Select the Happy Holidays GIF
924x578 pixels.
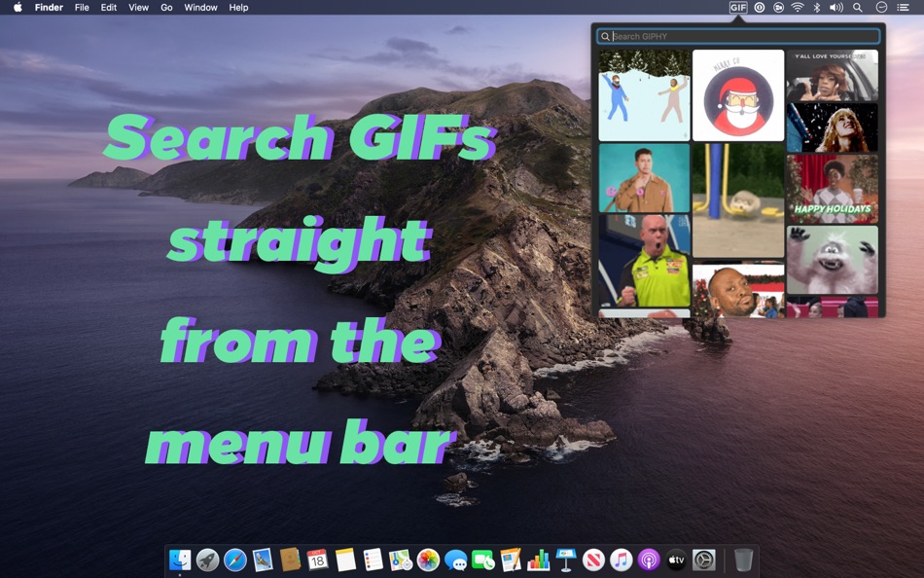click(x=832, y=190)
